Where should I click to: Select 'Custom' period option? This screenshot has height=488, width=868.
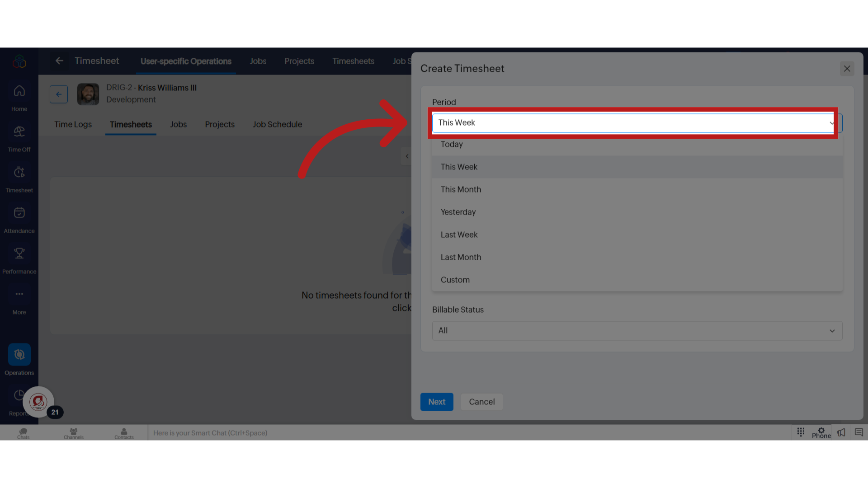455,279
